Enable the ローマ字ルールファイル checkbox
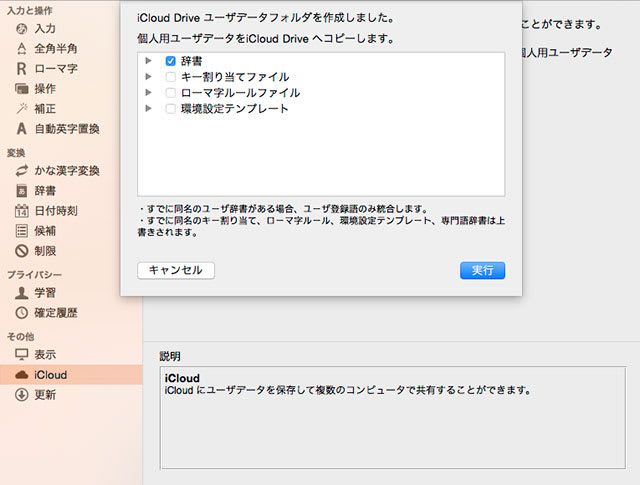The height and width of the screenshot is (485, 640). pyautogui.click(x=171, y=93)
